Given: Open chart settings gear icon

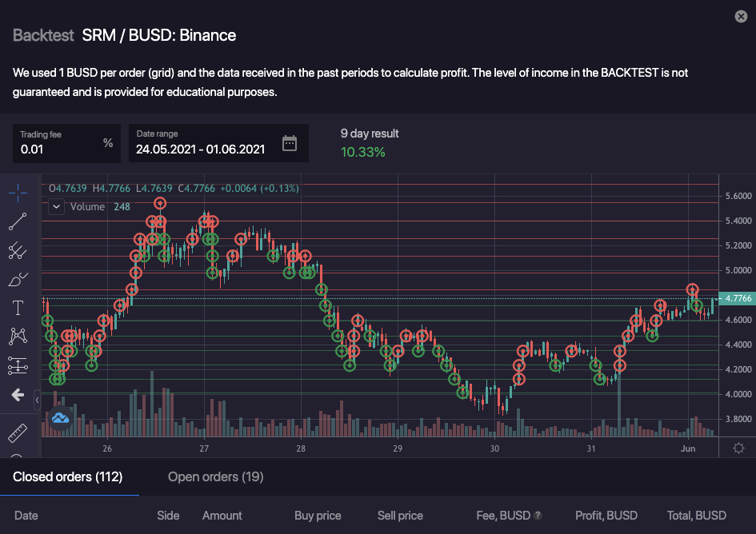Looking at the screenshot, I should pyautogui.click(x=738, y=448).
